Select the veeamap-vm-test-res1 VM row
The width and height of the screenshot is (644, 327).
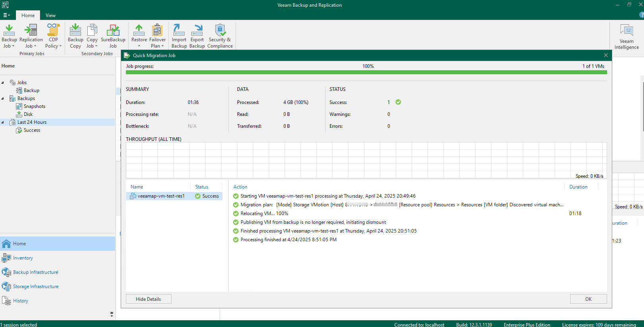tap(174, 196)
